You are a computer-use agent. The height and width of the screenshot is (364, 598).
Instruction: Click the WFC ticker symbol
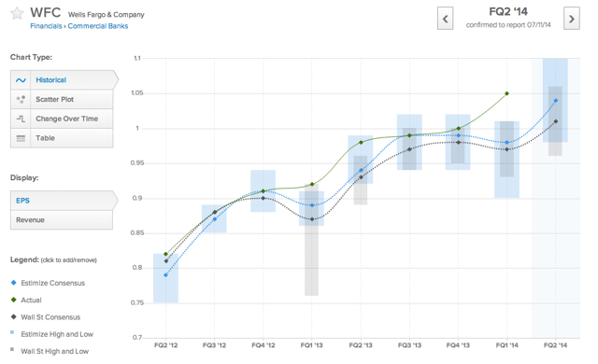pyautogui.click(x=46, y=12)
